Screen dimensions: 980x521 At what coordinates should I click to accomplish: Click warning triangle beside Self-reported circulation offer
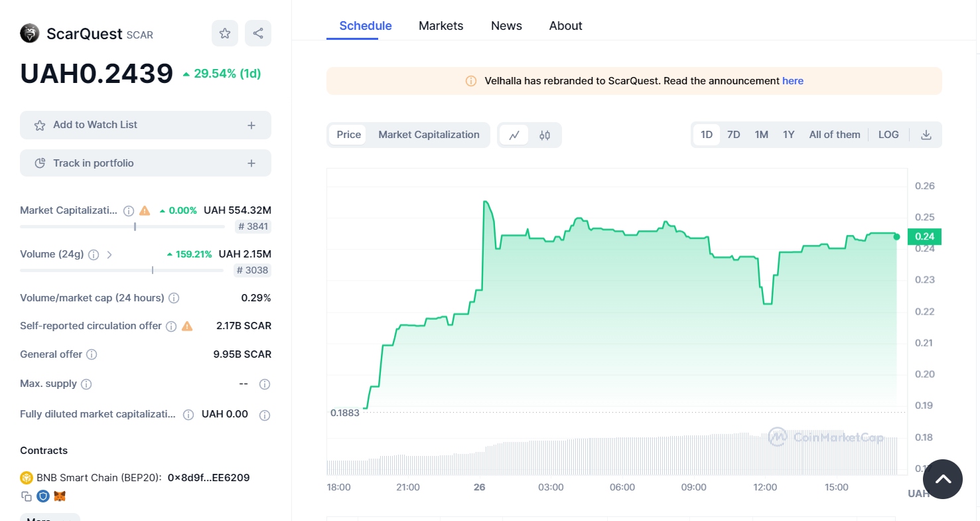coord(187,326)
